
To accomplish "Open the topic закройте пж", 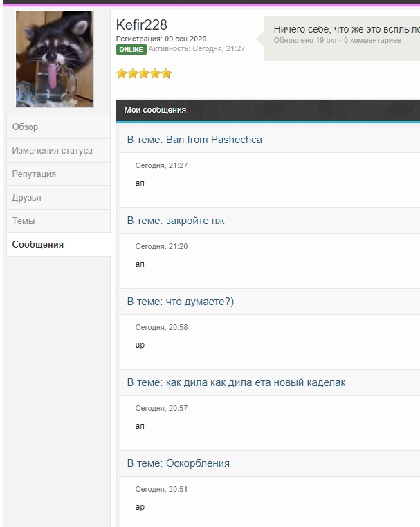I will (195, 221).
